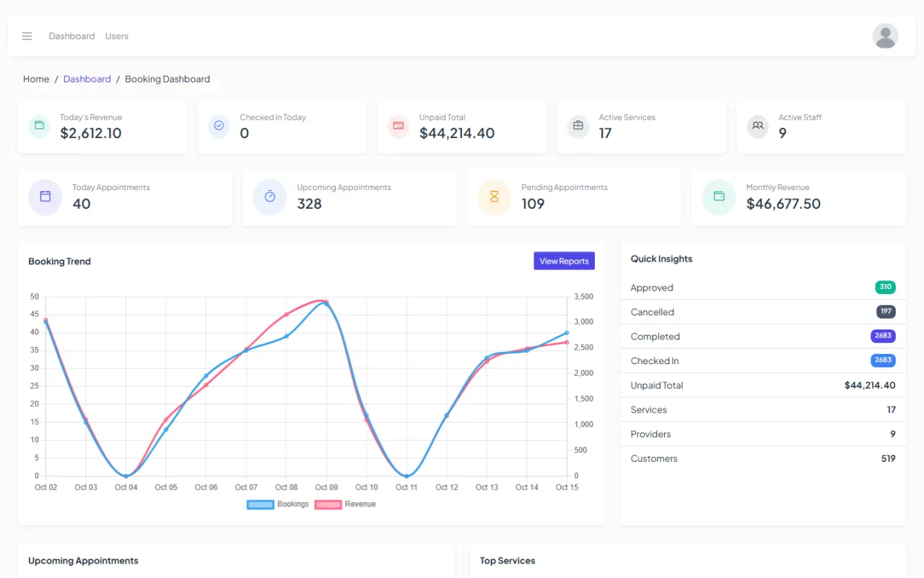
Task: Open the hamburger sidebar menu
Action: pos(27,36)
